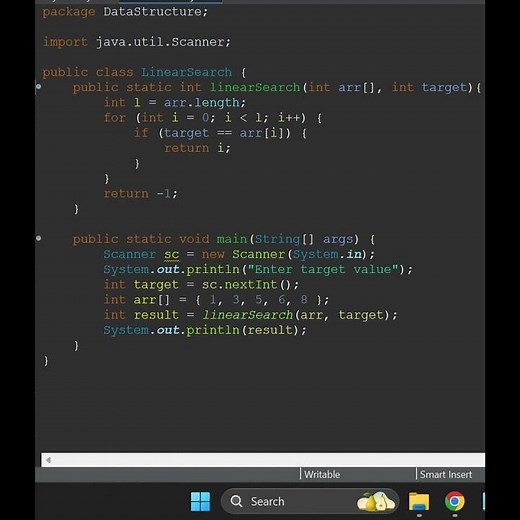Image resolution: width=520 pixels, height=520 pixels.
Task: Click 'System.out.println(result);' line
Action: coord(205,330)
